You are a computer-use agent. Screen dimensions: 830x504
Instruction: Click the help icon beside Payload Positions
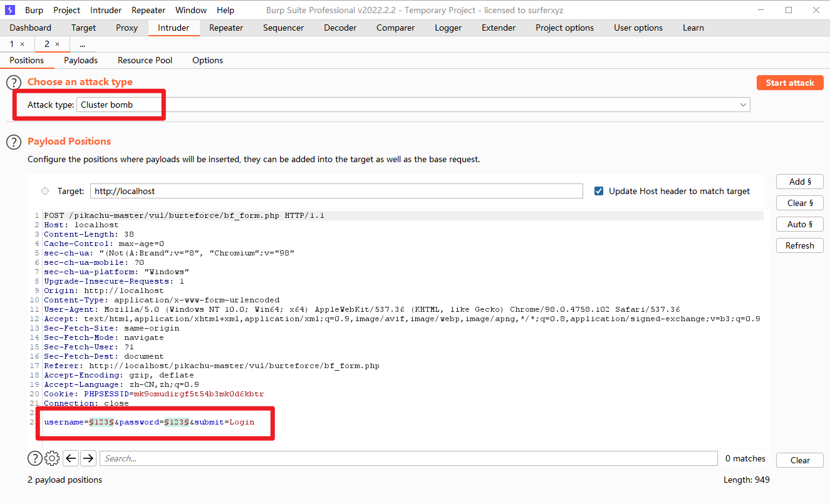(x=14, y=142)
